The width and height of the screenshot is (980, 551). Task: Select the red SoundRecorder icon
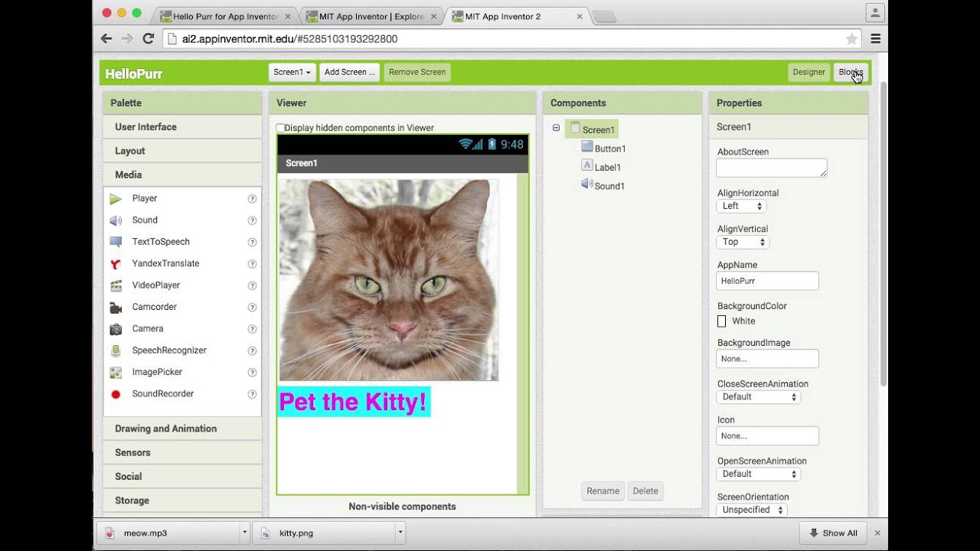[x=116, y=394]
